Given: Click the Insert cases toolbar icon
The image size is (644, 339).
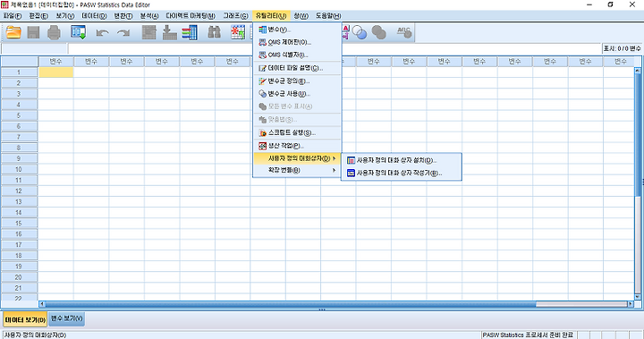Looking at the screenshot, I should point(238,32).
